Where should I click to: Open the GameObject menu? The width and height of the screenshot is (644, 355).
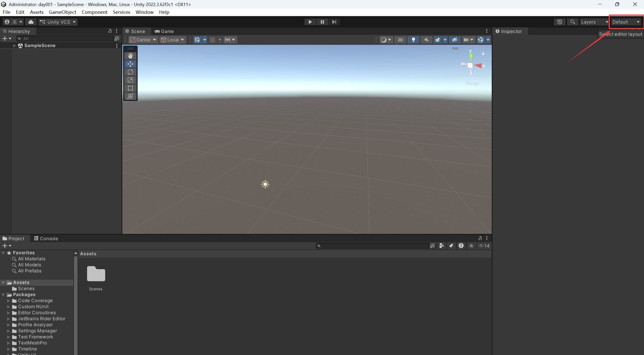(62, 12)
